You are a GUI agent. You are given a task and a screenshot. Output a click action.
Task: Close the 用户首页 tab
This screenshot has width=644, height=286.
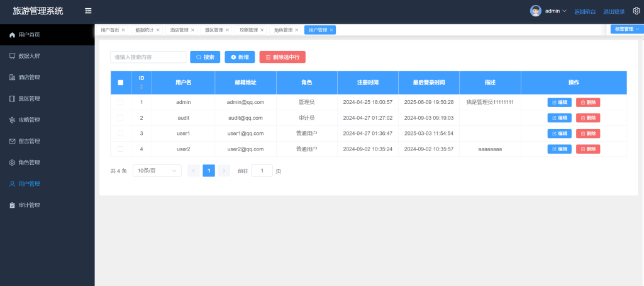[123, 30]
